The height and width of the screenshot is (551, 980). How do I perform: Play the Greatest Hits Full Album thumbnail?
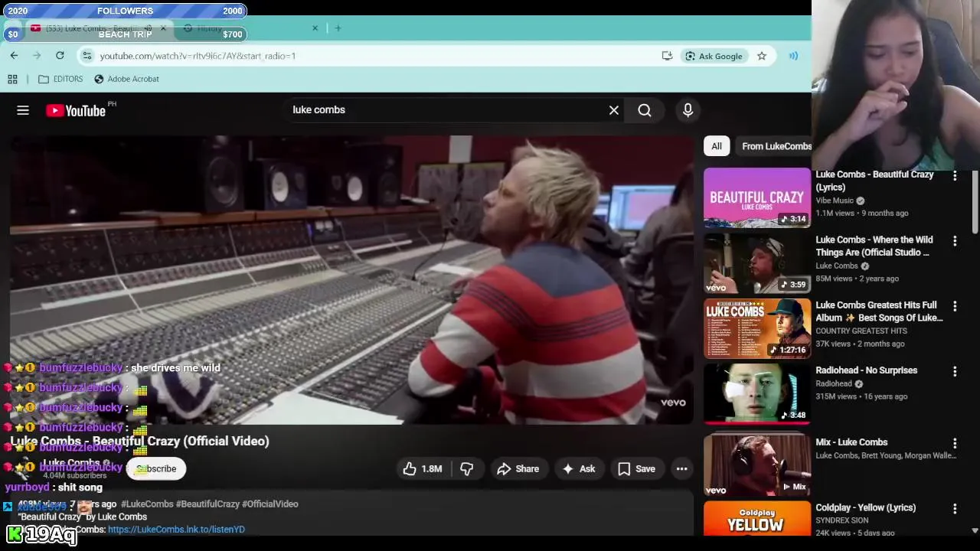click(x=757, y=328)
